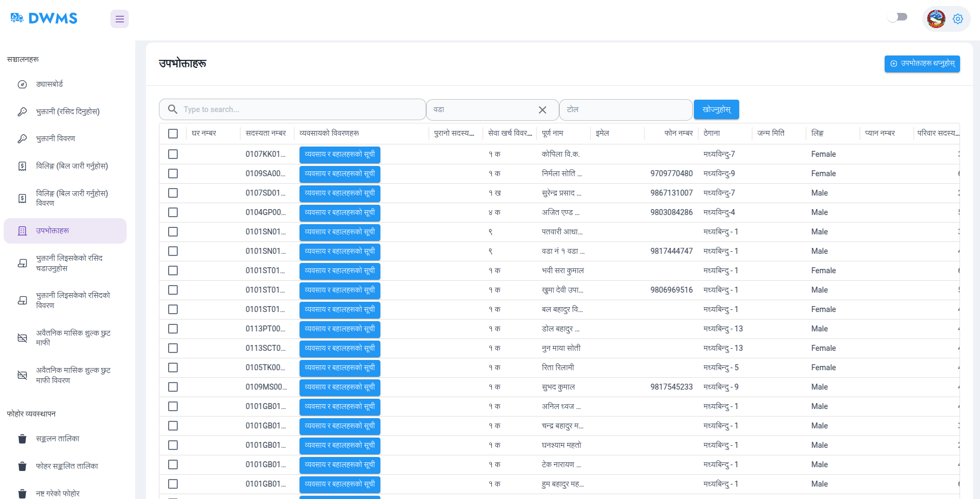Click the नष्ट गरेको फोहोर trash icon
This screenshot has width=980, height=499.
(x=22, y=493)
